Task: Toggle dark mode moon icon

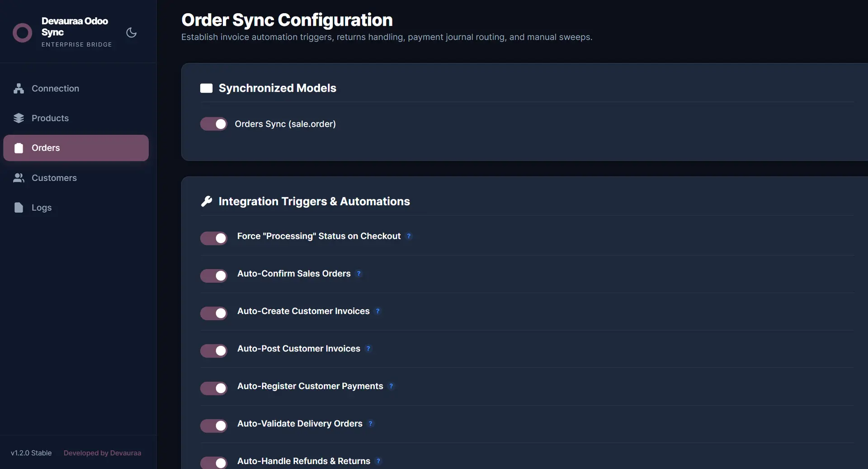Action: point(131,33)
